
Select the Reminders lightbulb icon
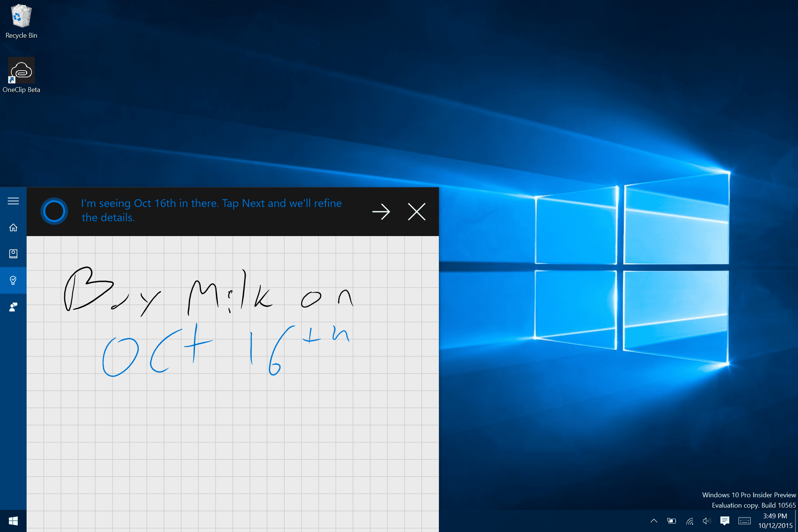pyautogui.click(x=13, y=280)
